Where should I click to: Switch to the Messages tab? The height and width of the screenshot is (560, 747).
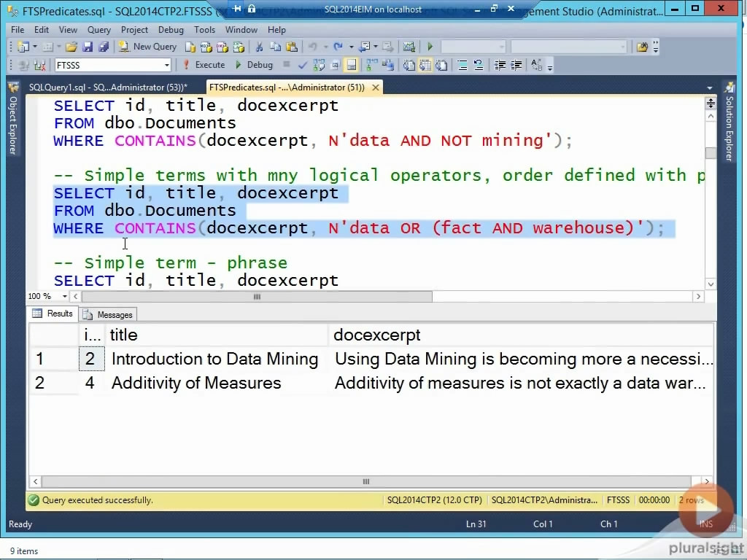point(108,315)
